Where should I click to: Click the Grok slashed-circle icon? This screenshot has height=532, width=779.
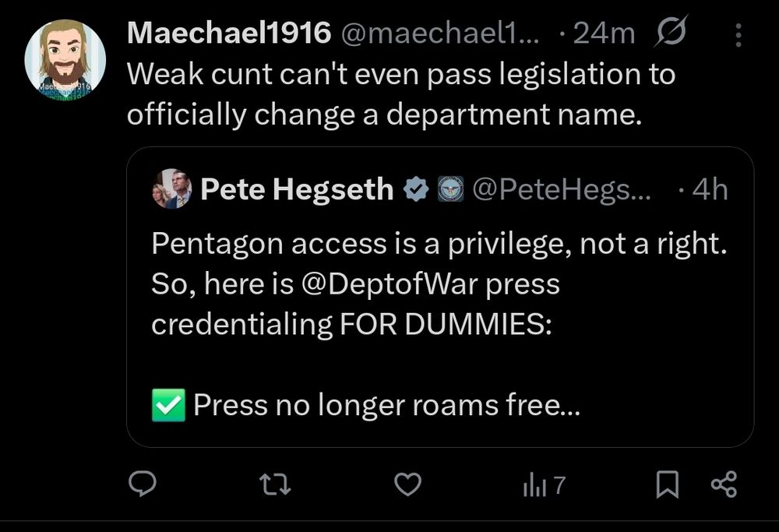tap(669, 33)
